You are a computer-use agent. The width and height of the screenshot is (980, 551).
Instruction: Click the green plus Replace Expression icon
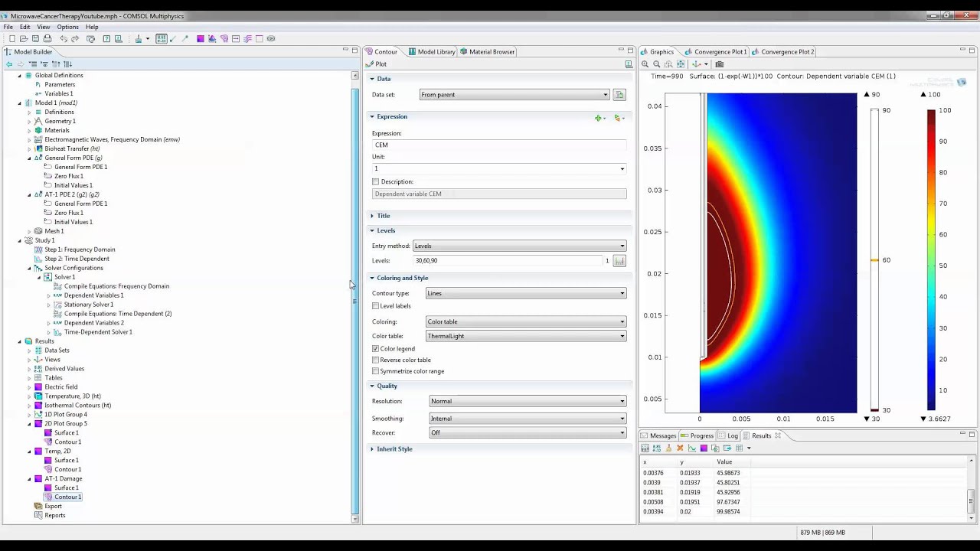pos(599,118)
